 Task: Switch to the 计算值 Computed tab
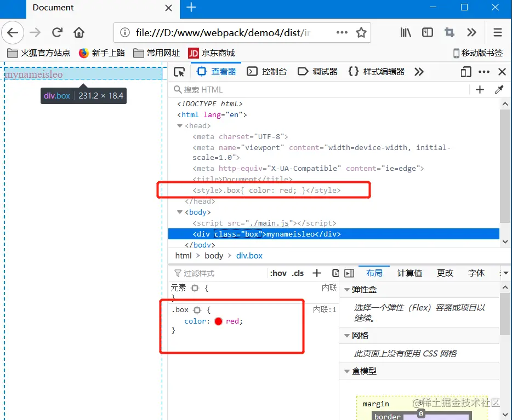pyautogui.click(x=409, y=273)
